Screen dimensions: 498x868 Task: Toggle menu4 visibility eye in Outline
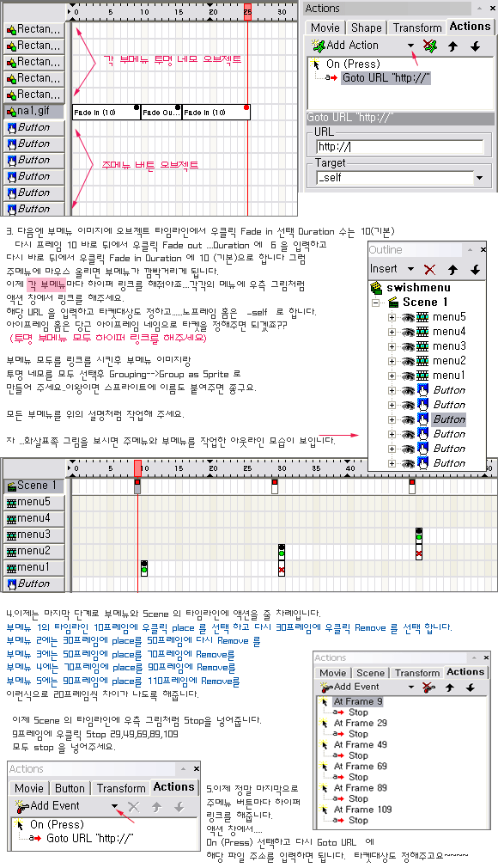click(x=408, y=332)
